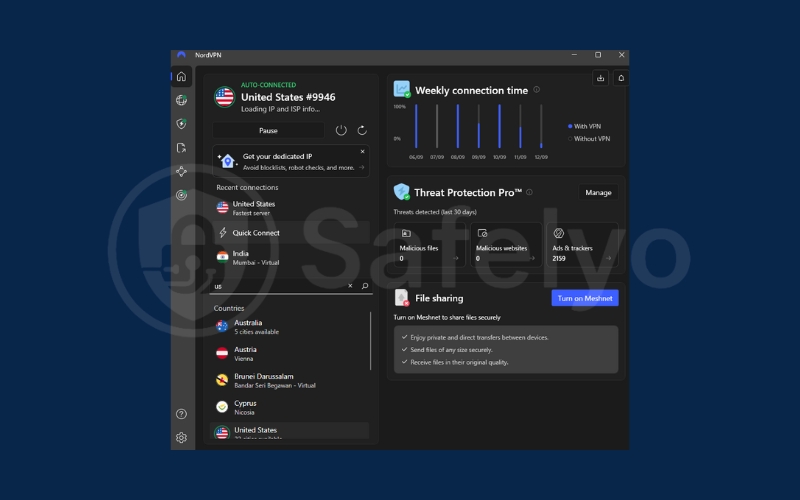Click the United States #9946 server name
Image resolution: width=800 pixels, height=500 pixels.
288,97
